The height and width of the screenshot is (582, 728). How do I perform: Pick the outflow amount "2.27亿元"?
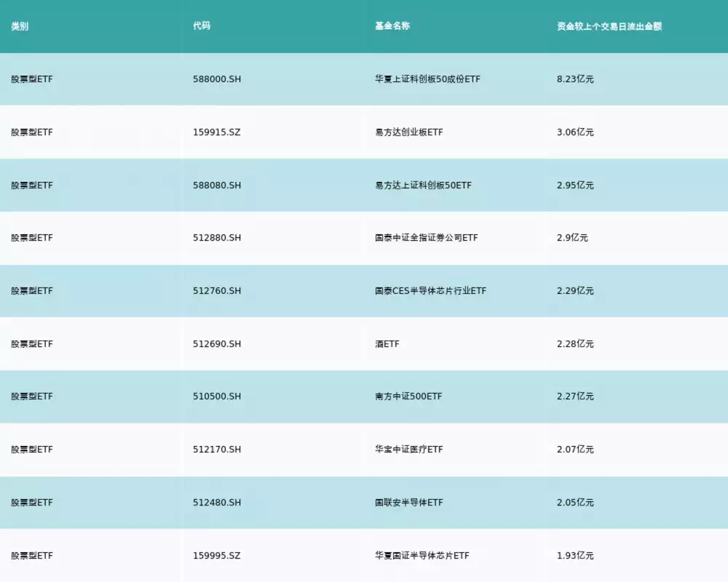pos(575,396)
